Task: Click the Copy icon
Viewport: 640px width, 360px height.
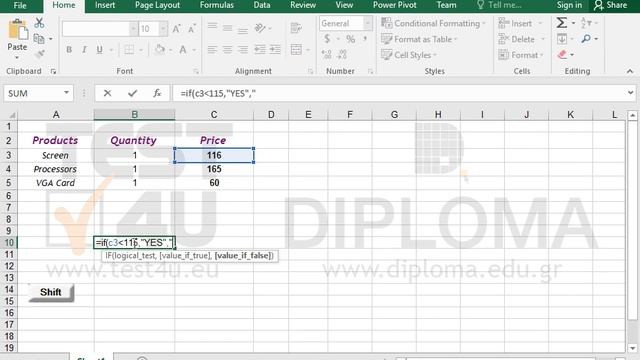Action: tap(39, 39)
